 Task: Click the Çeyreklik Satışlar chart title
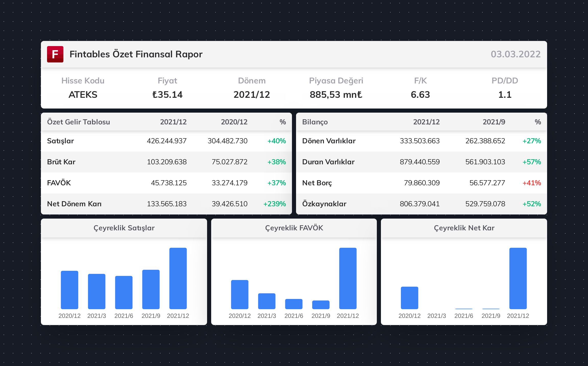tap(124, 228)
